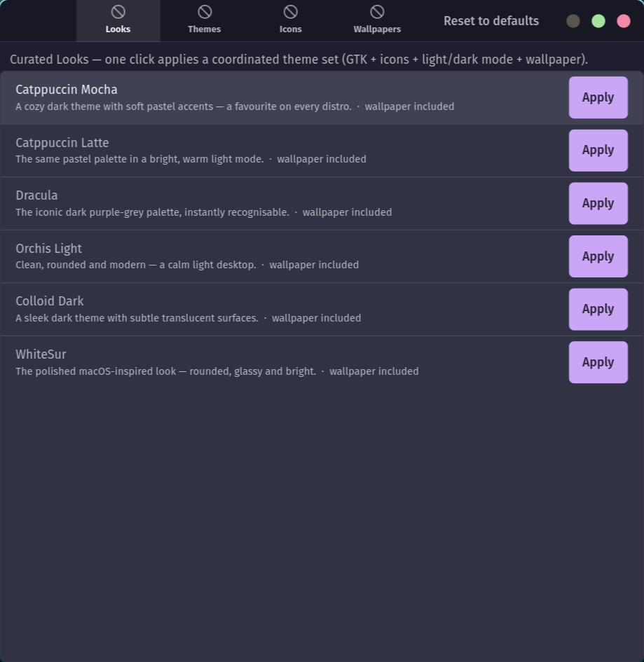Image resolution: width=644 pixels, height=662 pixels.
Task: Apply the Orchis Light look
Action: (x=598, y=256)
